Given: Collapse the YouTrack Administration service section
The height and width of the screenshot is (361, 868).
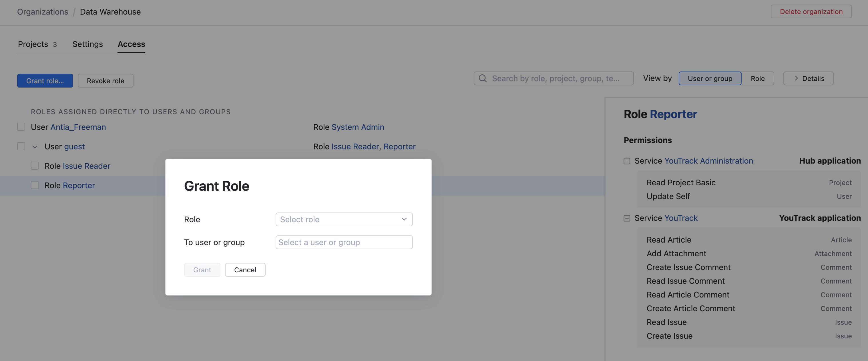Looking at the screenshot, I should pyautogui.click(x=627, y=161).
